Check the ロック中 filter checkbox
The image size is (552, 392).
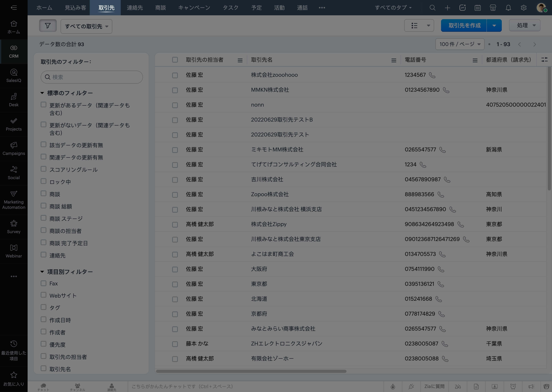coord(44,181)
